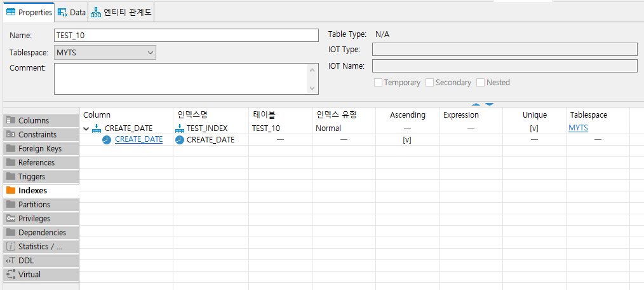Image resolution: width=644 pixels, height=290 pixels.
Task: Sort by the Ascending header
Action: 408,115
